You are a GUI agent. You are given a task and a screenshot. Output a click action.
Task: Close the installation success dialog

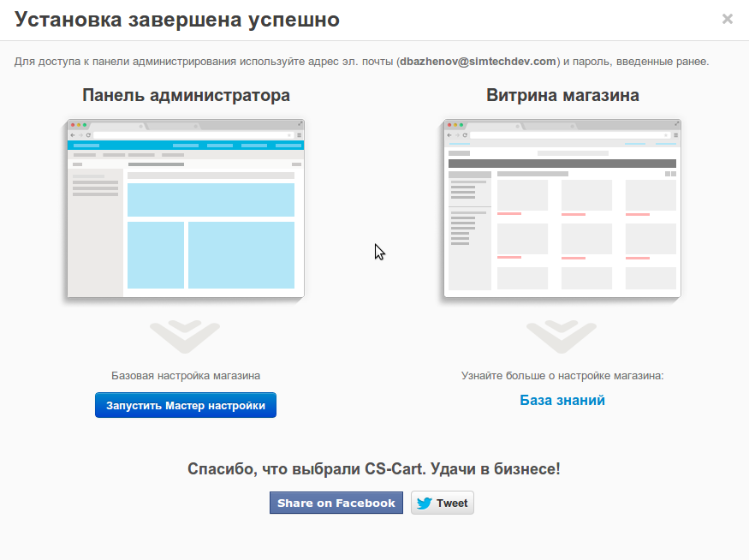(x=727, y=19)
